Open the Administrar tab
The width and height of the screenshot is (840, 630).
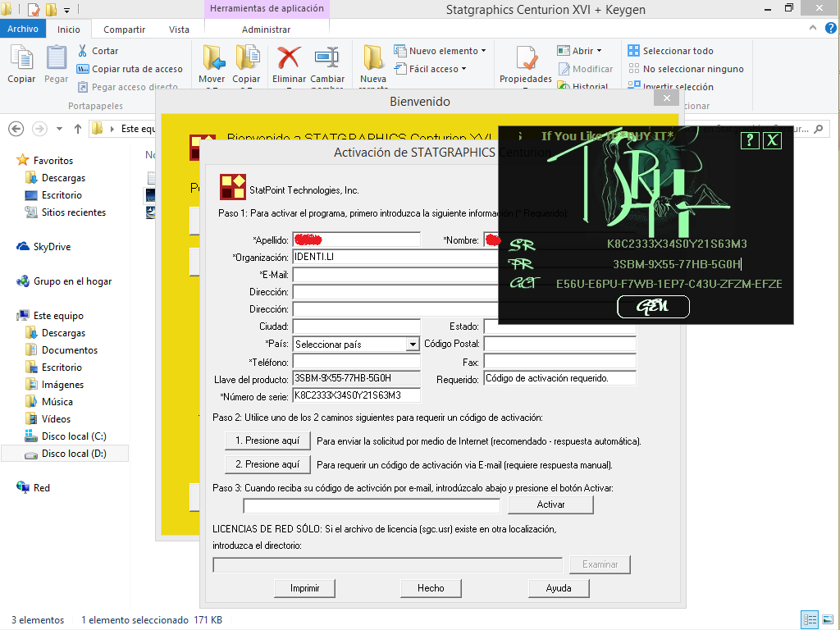[x=267, y=30]
